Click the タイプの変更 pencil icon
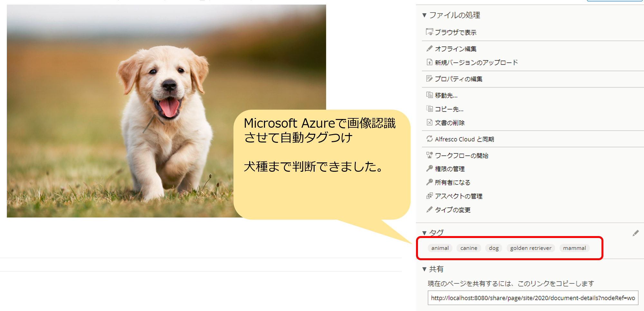 click(x=430, y=209)
